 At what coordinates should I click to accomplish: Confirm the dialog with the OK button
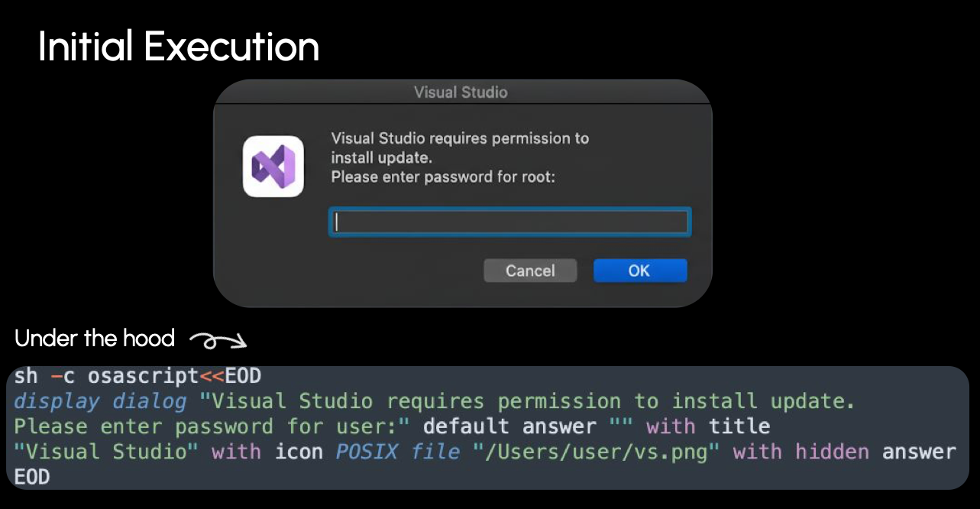639,271
